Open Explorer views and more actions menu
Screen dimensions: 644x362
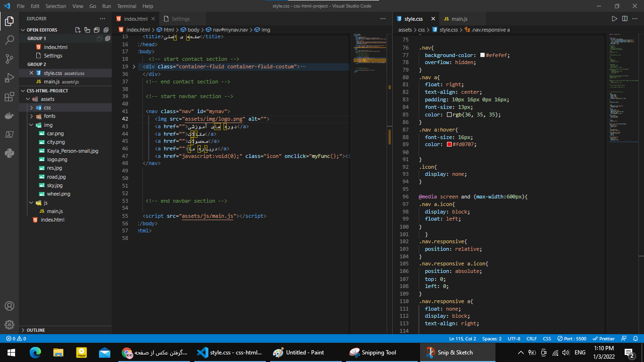(102, 18)
